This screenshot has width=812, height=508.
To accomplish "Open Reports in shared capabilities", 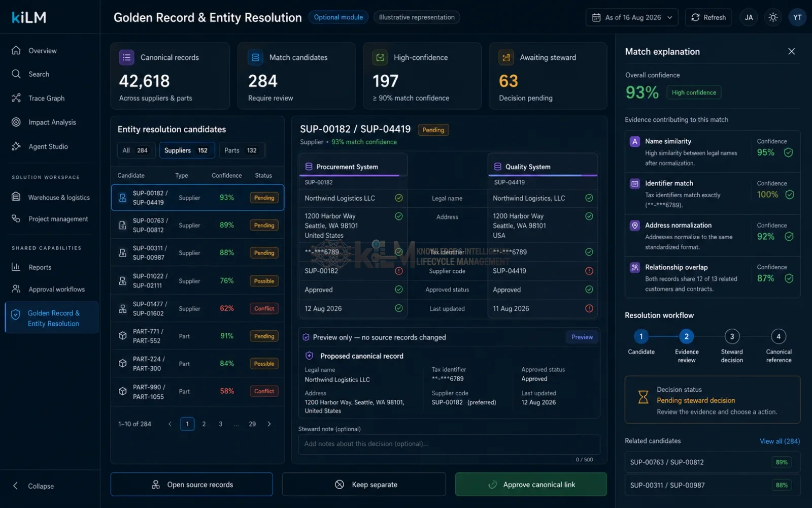I will coord(40,267).
